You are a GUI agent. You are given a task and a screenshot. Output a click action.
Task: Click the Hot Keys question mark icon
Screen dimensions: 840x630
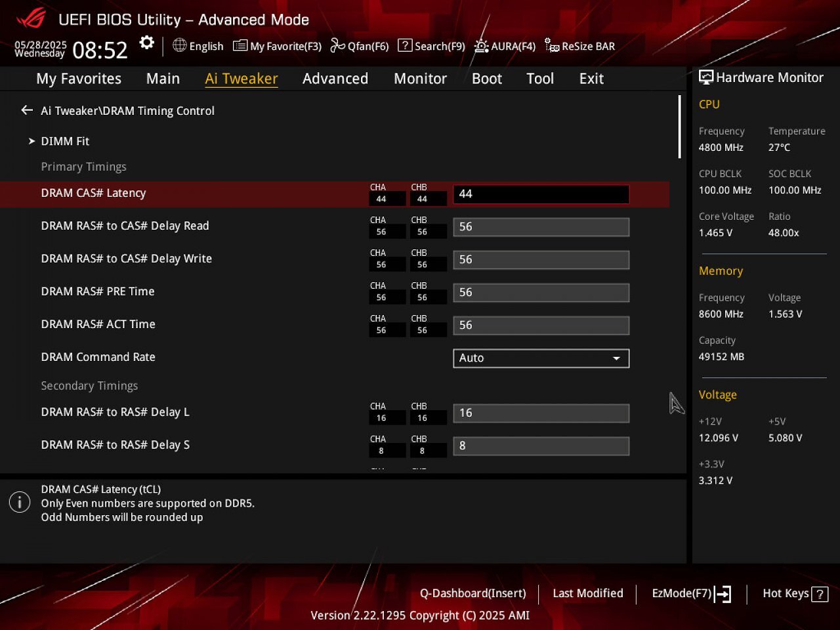820,594
